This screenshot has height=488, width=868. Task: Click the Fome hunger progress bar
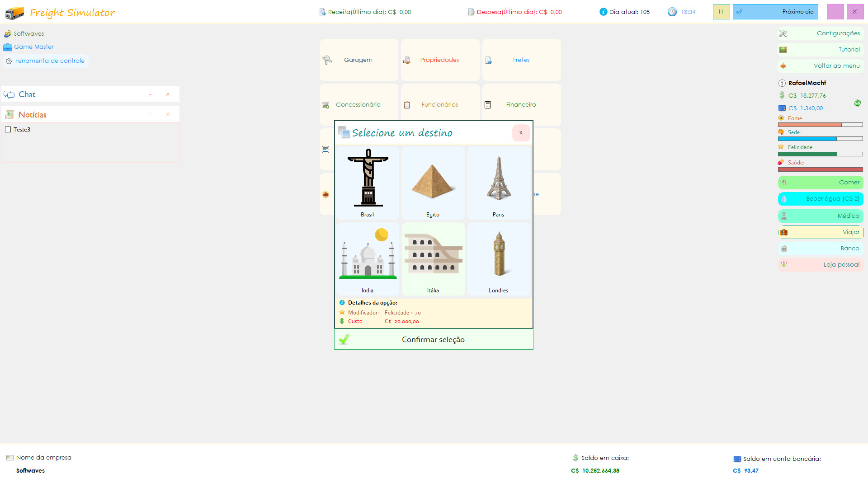[x=820, y=125]
